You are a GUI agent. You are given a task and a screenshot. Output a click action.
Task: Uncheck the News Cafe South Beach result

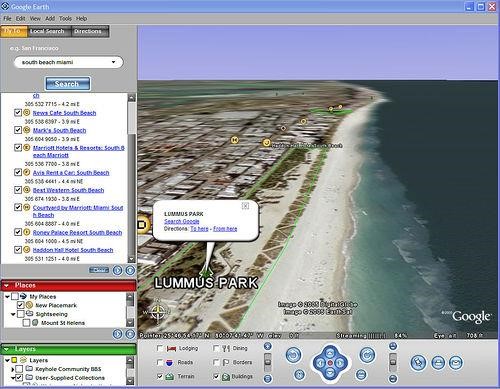pos(18,113)
